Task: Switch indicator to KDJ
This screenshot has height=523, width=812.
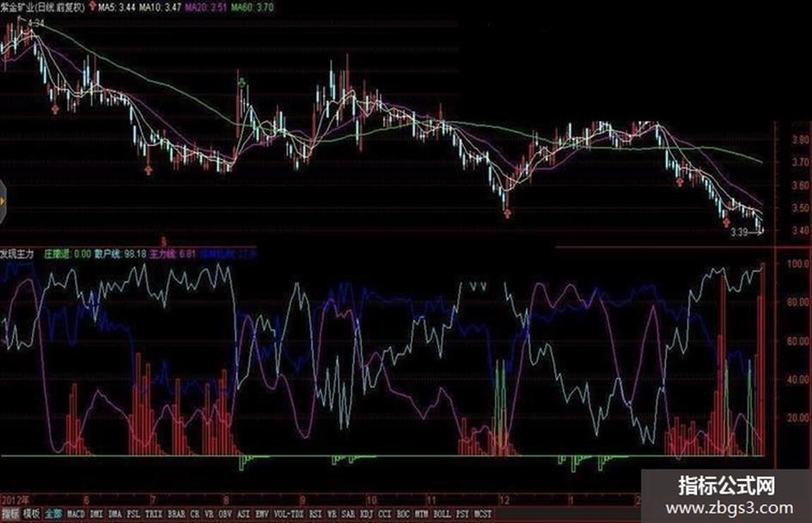Action: coord(367,514)
